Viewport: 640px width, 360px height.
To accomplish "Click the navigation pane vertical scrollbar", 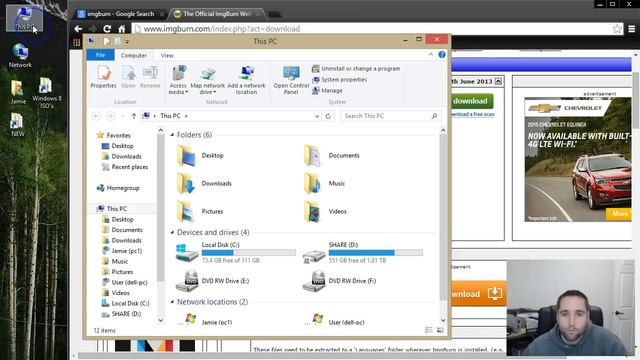I will (160, 209).
